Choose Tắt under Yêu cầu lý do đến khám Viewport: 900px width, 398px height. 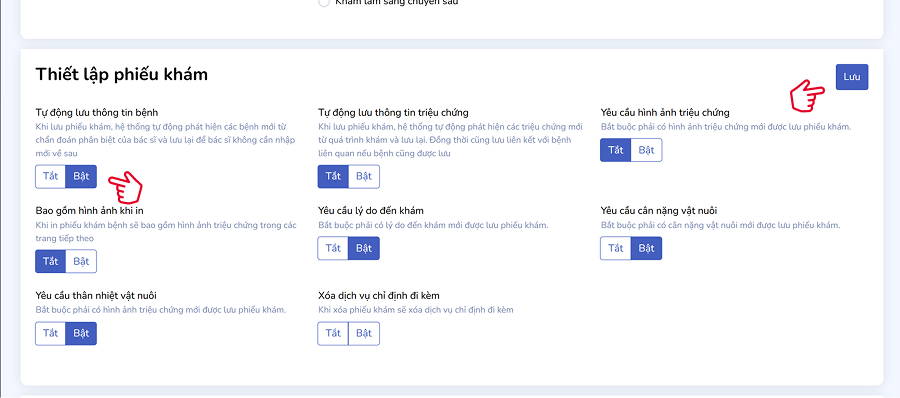tap(333, 248)
